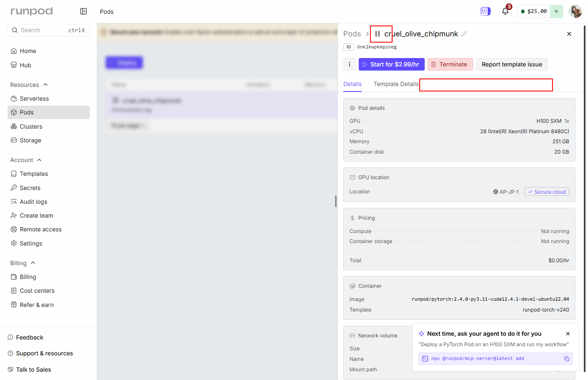Image resolution: width=588 pixels, height=380 pixels.
Task: Click the 20 GB container disk value
Action: tap(562, 152)
